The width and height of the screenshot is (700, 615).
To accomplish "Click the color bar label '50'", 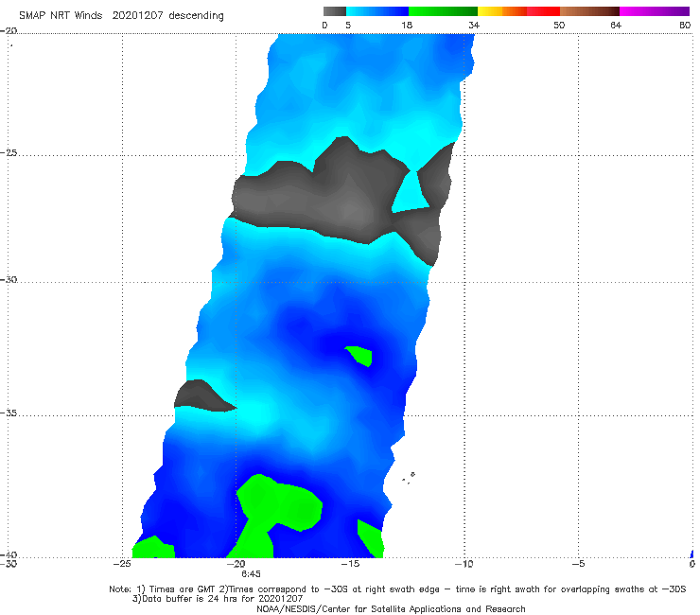I will click(559, 26).
